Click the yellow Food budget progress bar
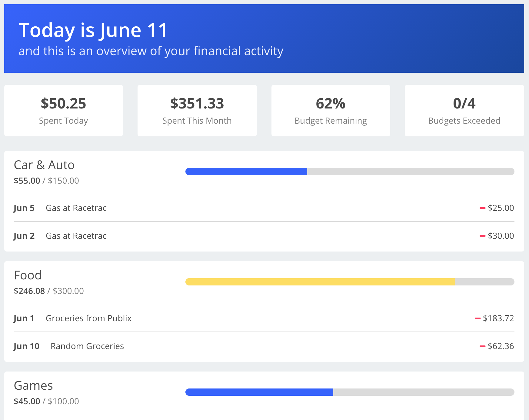 (350, 282)
